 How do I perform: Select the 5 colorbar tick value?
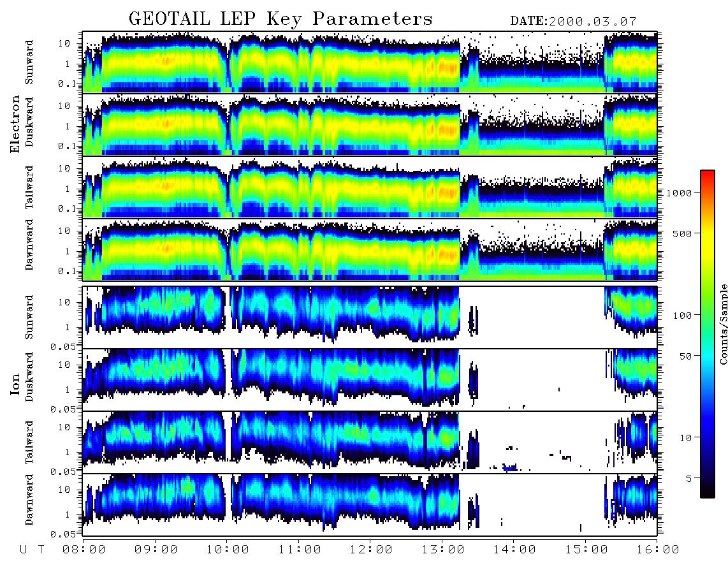click(689, 479)
